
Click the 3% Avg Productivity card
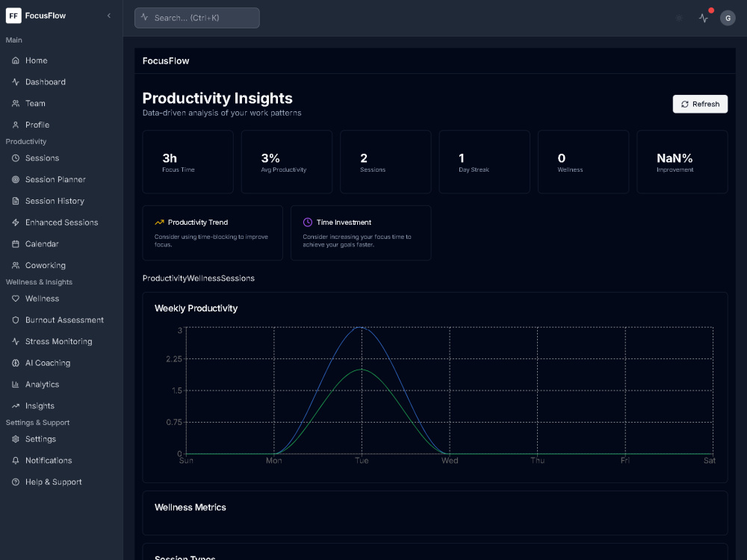[x=287, y=162]
